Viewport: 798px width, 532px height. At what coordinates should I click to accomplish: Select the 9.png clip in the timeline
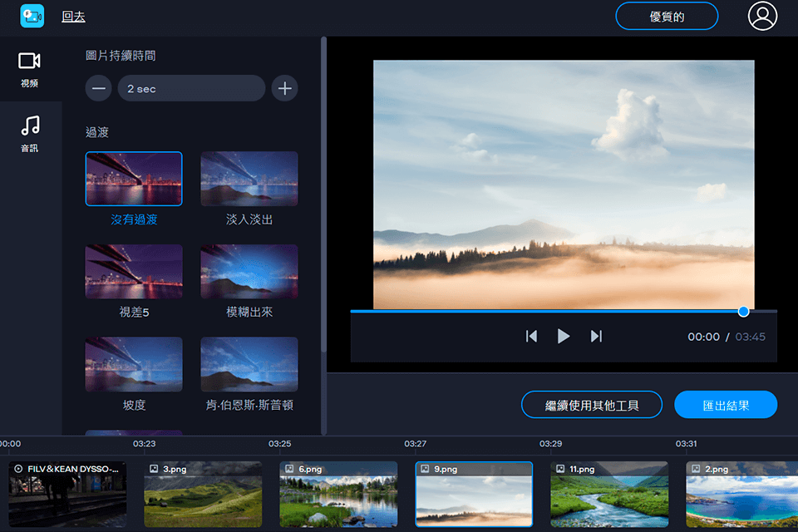click(x=474, y=494)
